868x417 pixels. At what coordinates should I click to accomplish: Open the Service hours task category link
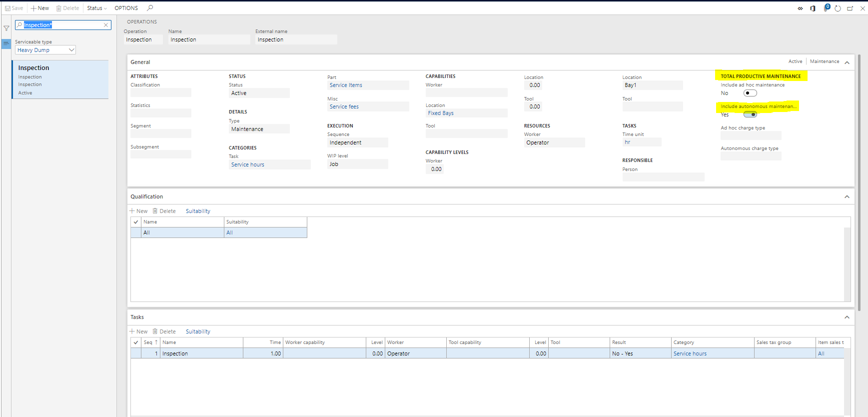pos(248,164)
